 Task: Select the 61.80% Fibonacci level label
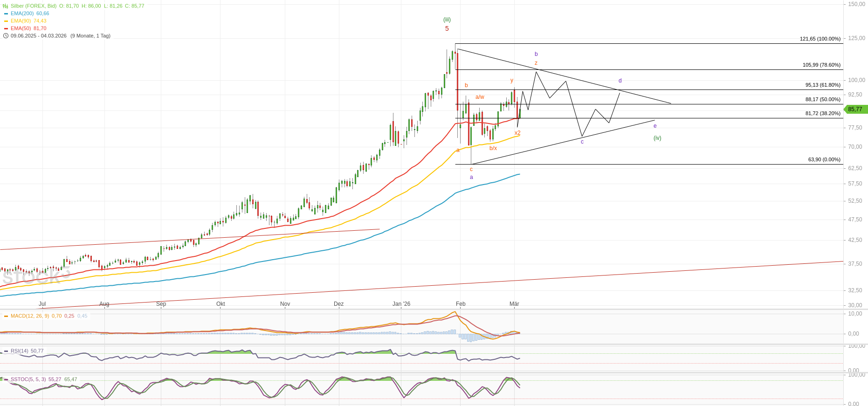(x=823, y=85)
